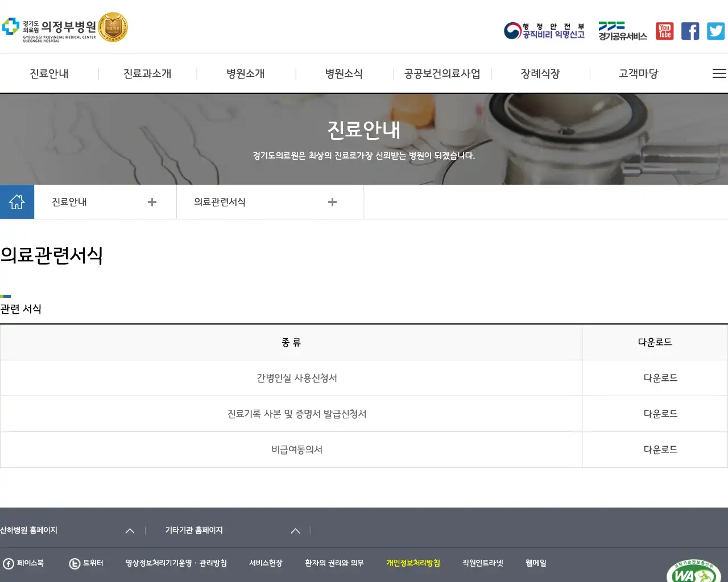
Task: Select the home icon in breadcrumb bar
Action: [17, 202]
